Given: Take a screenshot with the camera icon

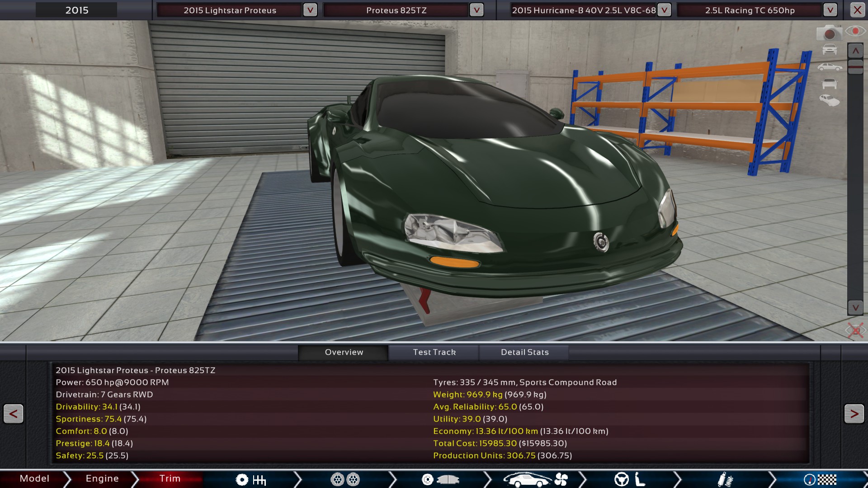Looking at the screenshot, I should (x=829, y=33).
